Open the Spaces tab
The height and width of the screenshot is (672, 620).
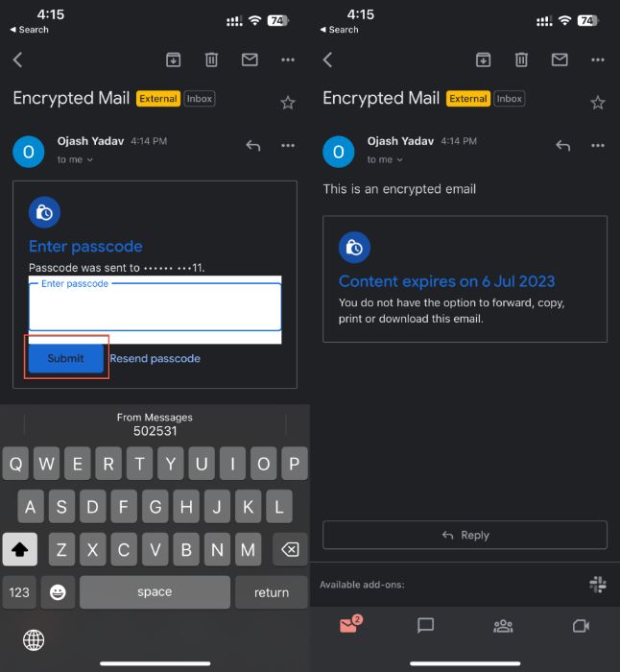503,626
